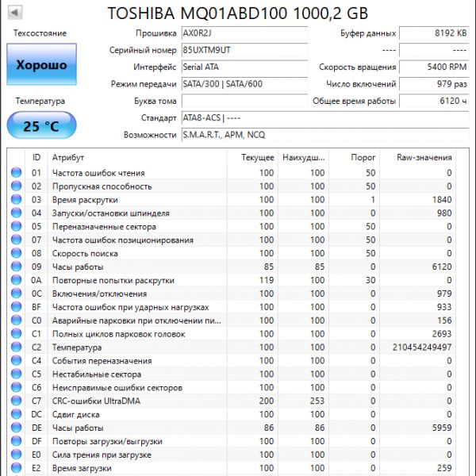Image resolution: width=476 pixels, height=476 pixels.
Task: Click the status orb for attribute C4
Action: tap(17, 360)
